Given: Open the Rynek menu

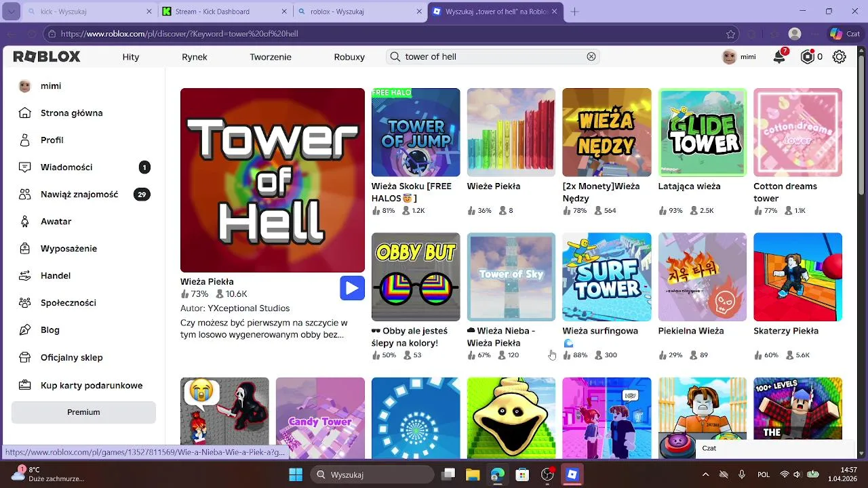Looking at the screenshot, I should [x=195, y=57].
